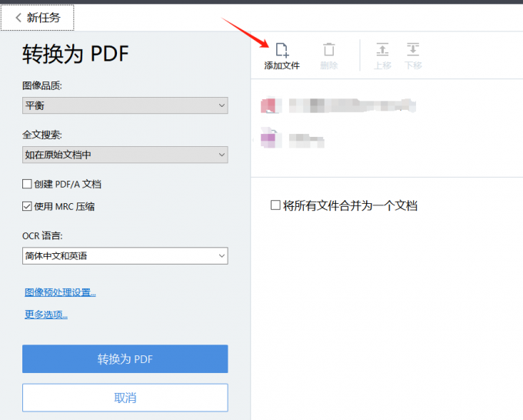Image resolution: width=523 pixels, height=420 pixels.
Task: Click the Move Down (下移) icon
Action: coord(413,49)
